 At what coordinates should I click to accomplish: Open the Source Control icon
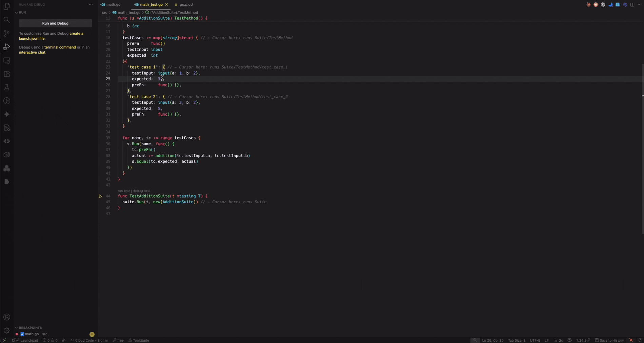(x=7, y=33)
